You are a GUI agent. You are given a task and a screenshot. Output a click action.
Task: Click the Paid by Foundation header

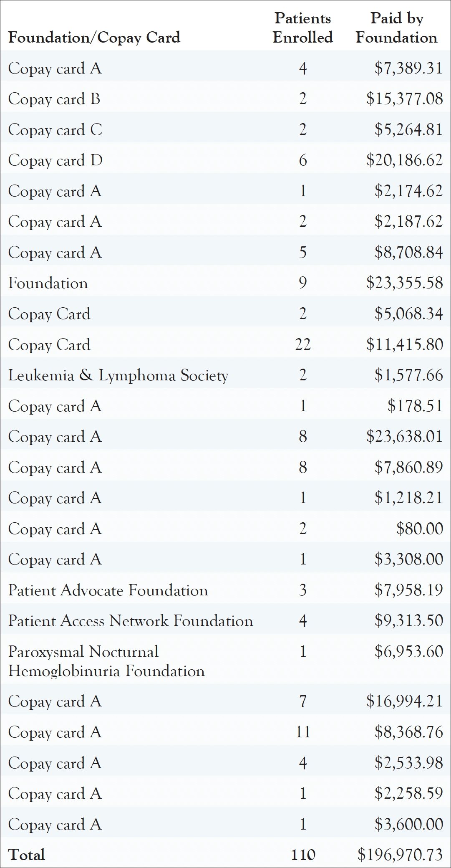[396, 28]
